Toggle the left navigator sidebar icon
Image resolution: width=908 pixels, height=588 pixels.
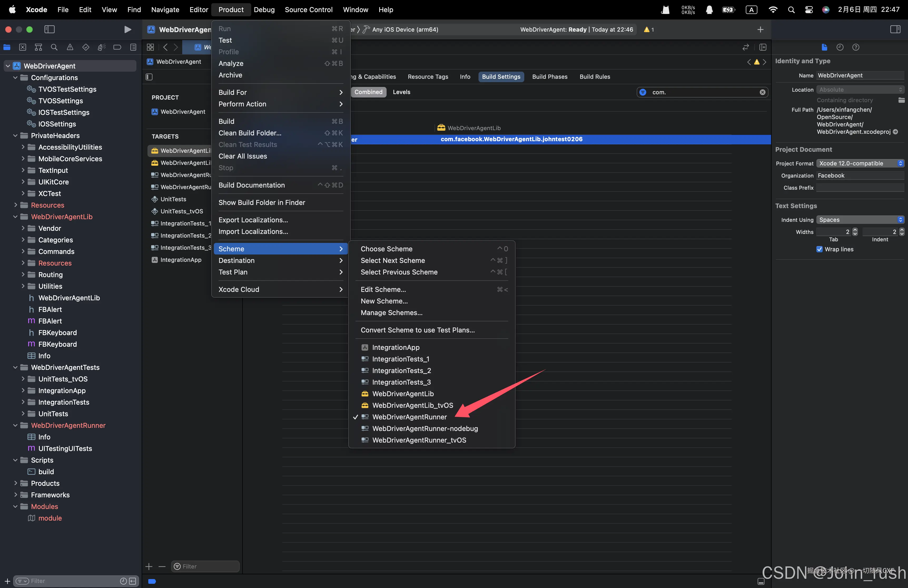50,30
